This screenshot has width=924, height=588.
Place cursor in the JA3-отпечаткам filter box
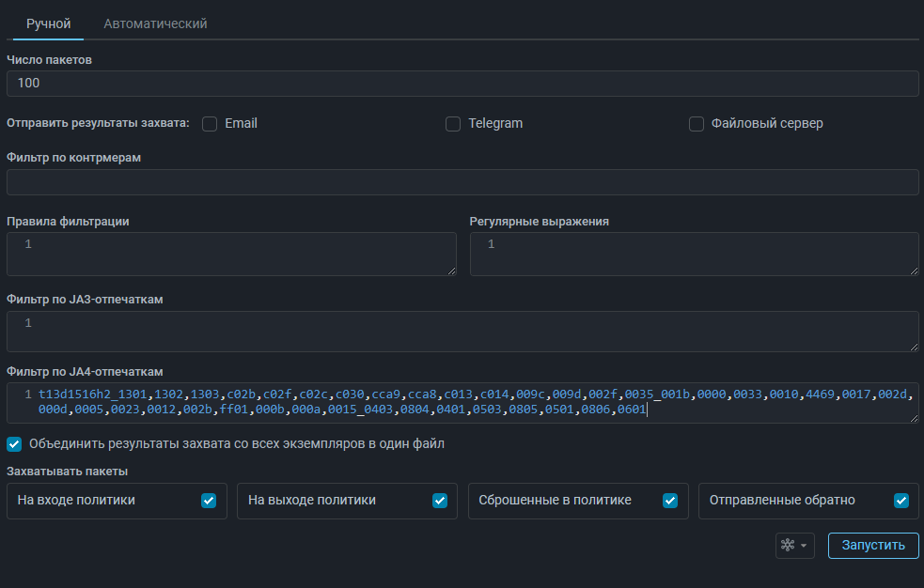click(462, 332)
